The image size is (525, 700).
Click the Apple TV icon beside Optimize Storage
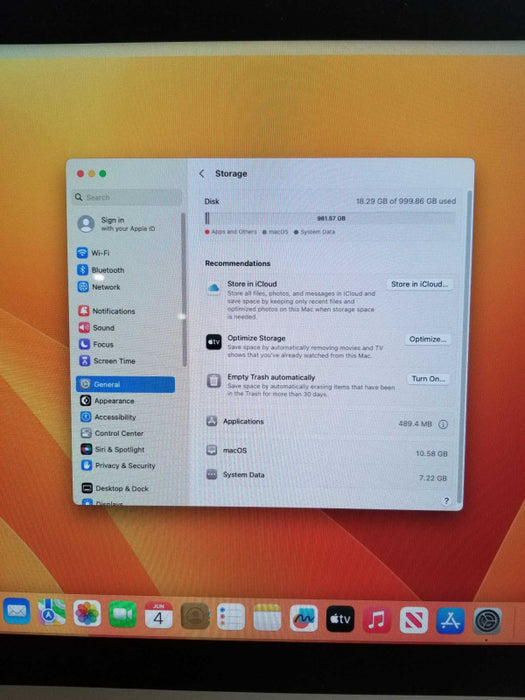click(x=214, y=342)
